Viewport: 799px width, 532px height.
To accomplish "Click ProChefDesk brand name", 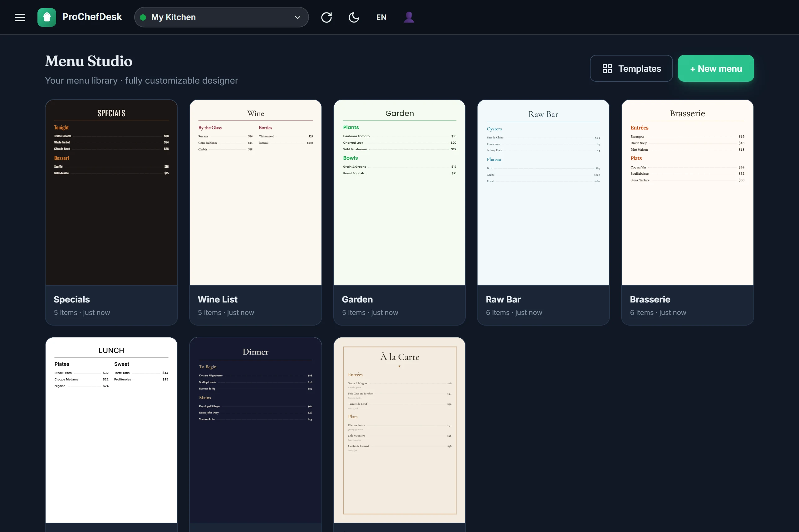I will coord(92,17).
